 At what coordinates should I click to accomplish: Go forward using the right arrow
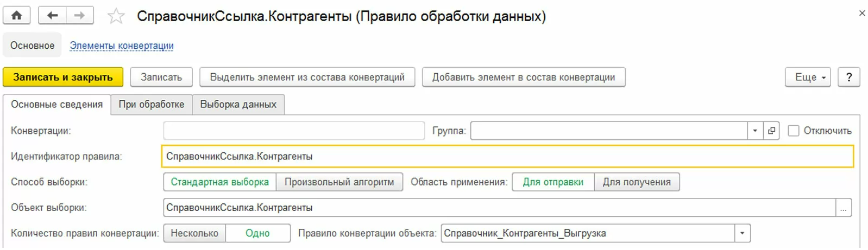(79, 15)
